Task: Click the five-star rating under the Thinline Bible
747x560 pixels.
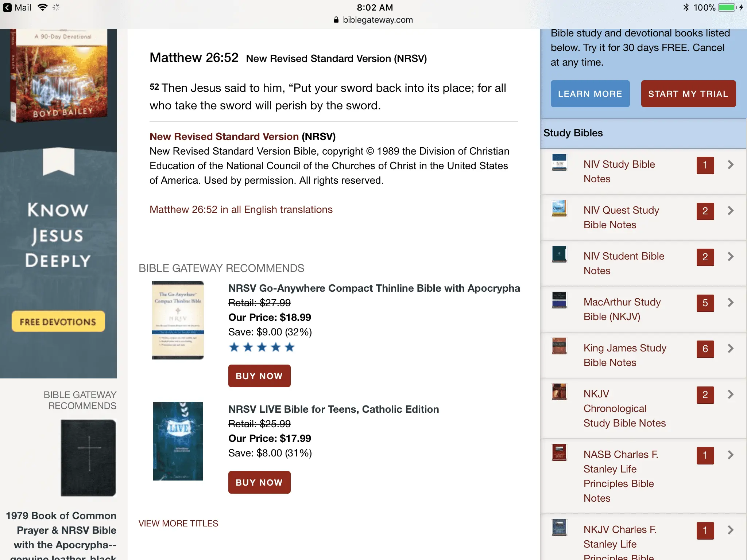Action: click(262, 347)
